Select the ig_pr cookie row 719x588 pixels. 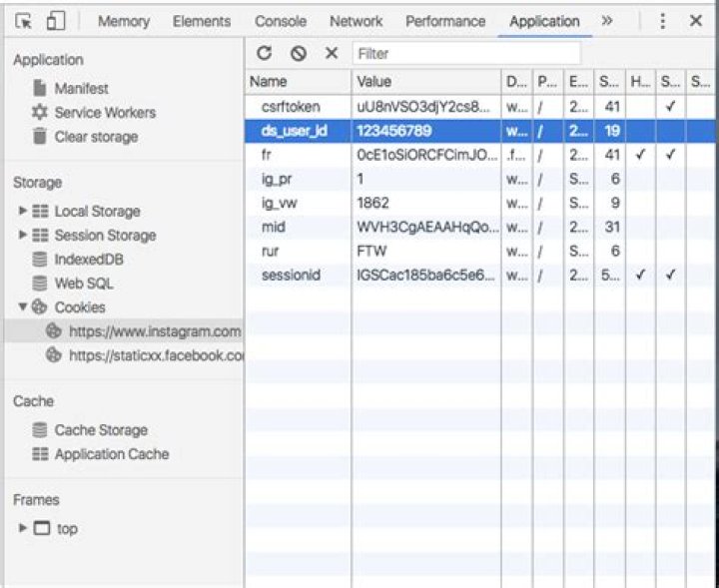coord(480,179)
